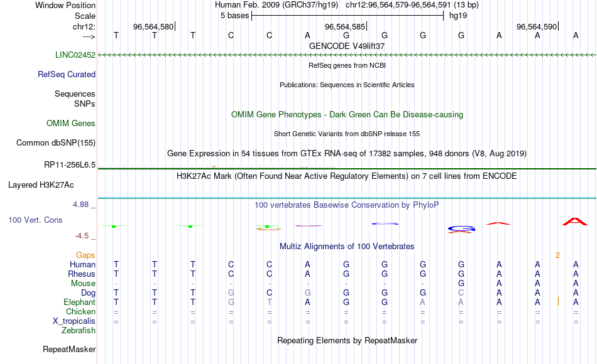Open the RefSeq Curated track label

pos(67,74)
